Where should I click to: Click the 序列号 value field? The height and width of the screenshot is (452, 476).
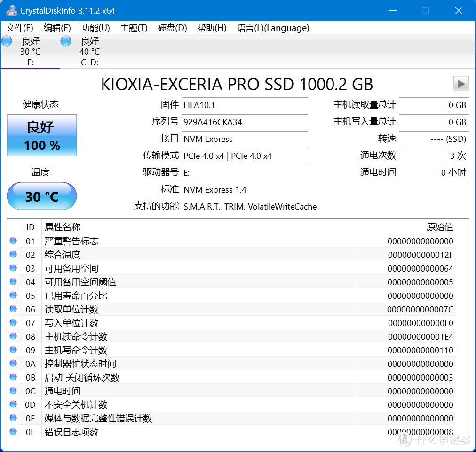(x=245, y=122)
